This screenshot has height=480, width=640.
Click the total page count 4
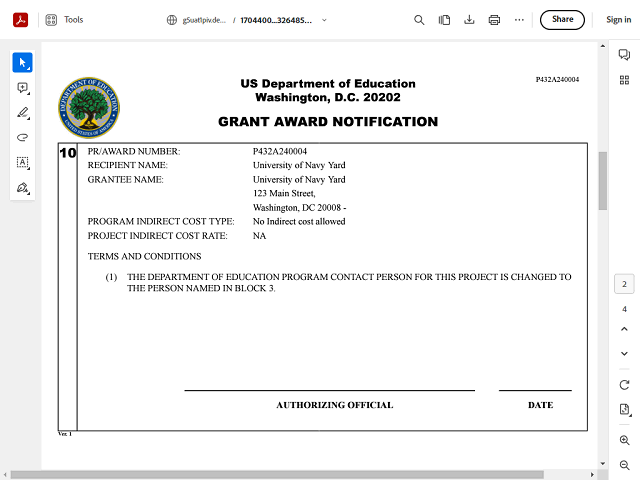(x=624, y=309)
